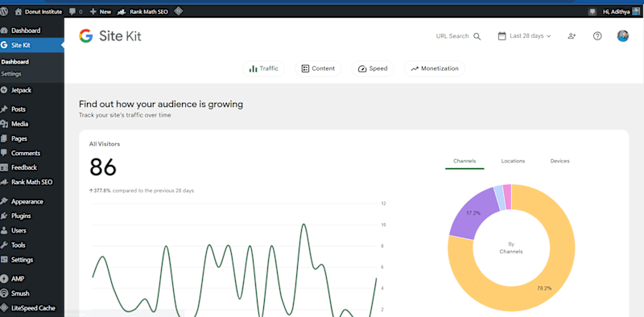Open the Monetization section chip
The image size is (644, 317).
pos(435,68)
